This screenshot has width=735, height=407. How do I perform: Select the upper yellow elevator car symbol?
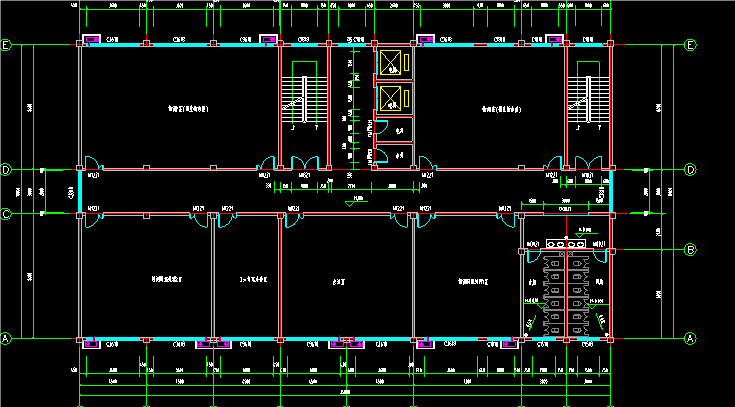point(390,62)
